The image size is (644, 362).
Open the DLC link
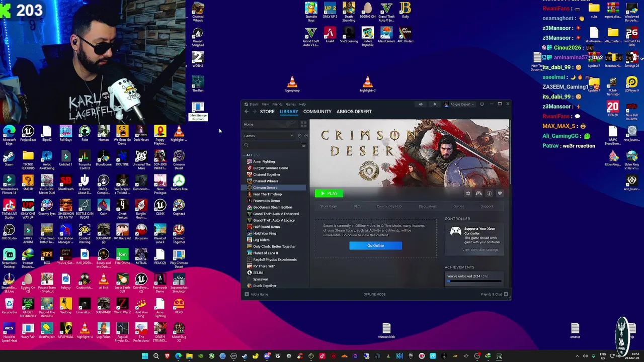point(357,206)
